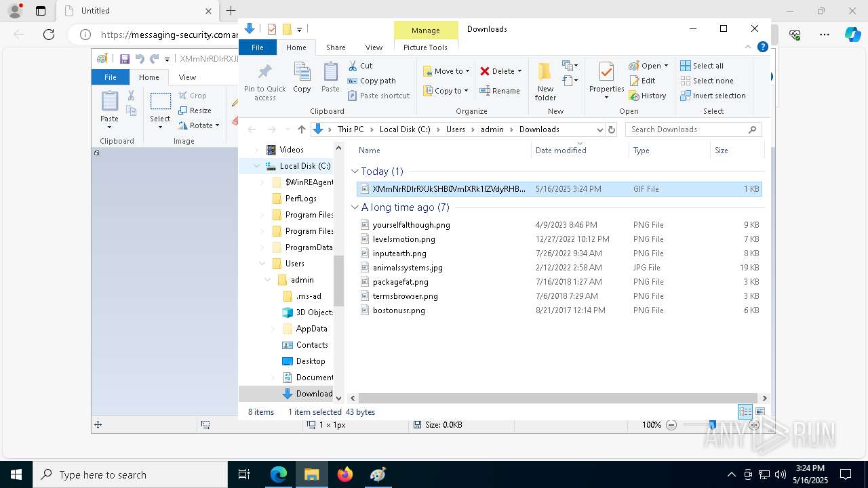Click Cut in Clipboard group

(x=360, y=66)
